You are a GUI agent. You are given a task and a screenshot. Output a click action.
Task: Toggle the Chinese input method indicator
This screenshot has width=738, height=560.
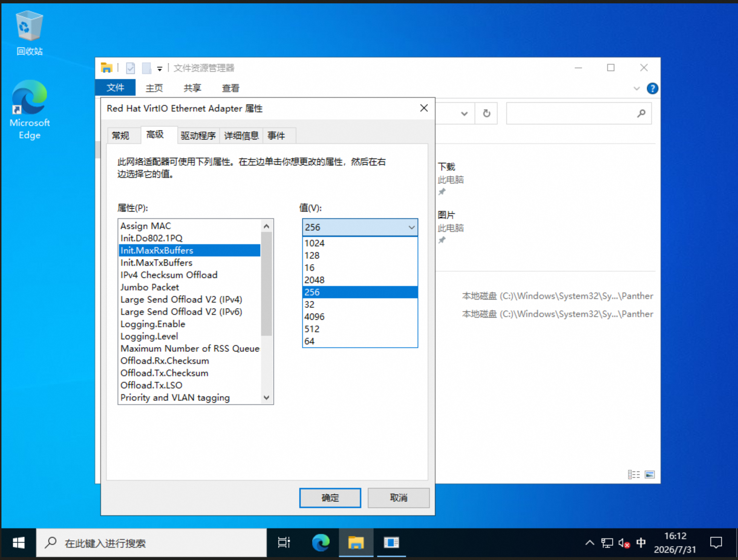tap(641, 543)
